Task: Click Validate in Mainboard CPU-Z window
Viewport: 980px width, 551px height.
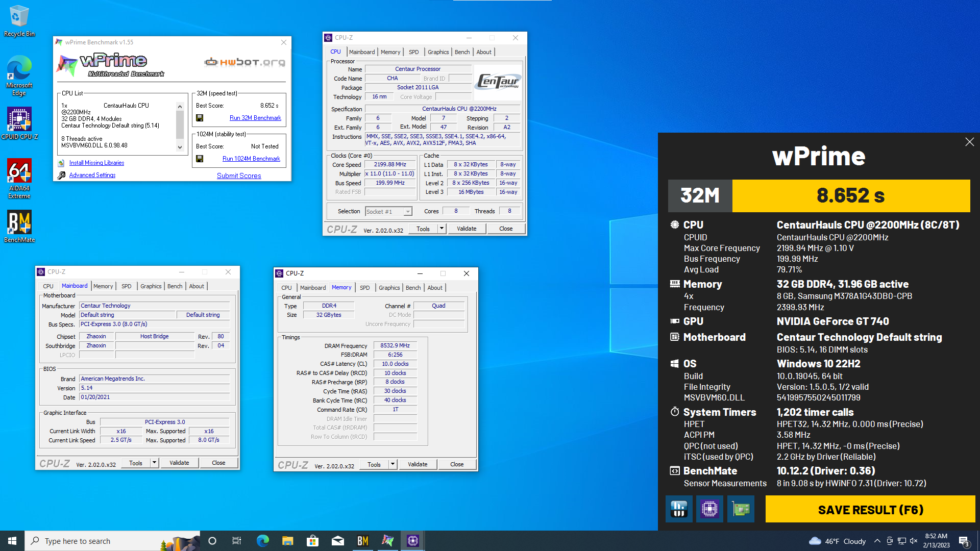Action: pos(179,463)
